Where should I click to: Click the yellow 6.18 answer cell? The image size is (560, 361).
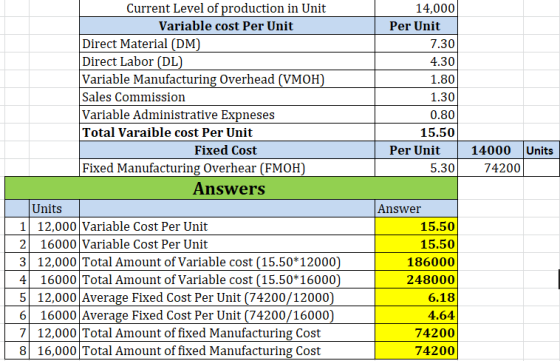tap(416, 297)
